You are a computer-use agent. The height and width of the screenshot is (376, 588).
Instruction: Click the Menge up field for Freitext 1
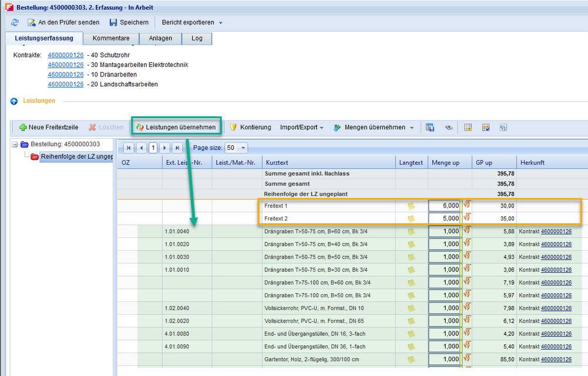click(444, 206)
